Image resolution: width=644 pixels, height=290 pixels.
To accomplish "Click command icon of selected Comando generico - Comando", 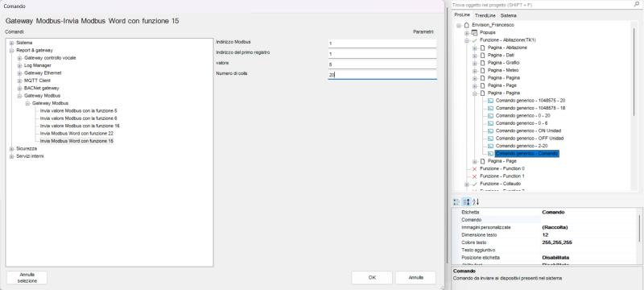I will 490,154.
